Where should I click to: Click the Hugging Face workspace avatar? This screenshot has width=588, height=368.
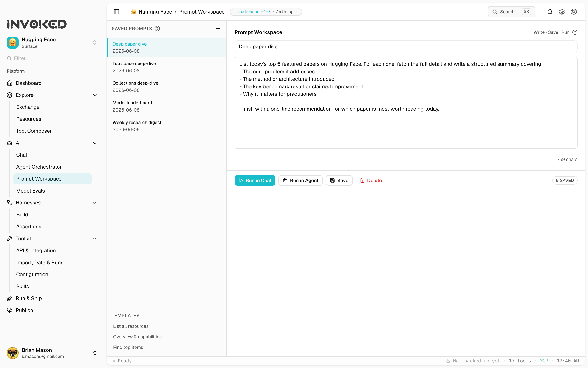pyautogui.click(x=13, y=43)
